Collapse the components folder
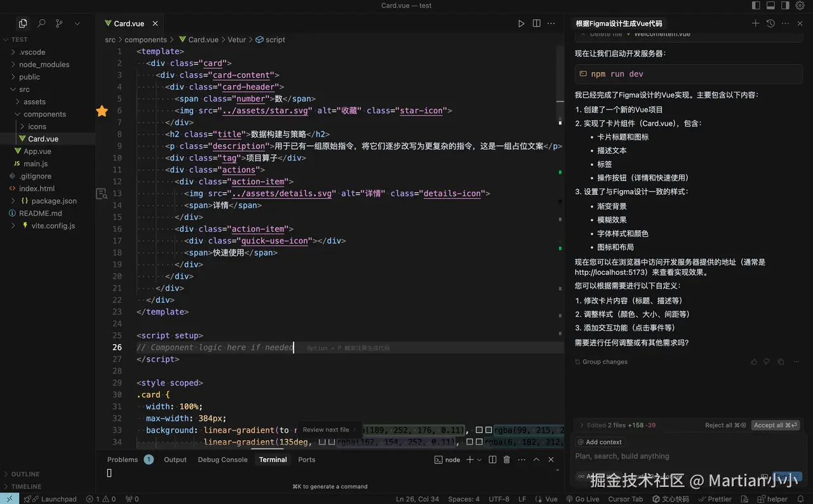This screenshot has height=504, width=813. click(x=48, y=114)
